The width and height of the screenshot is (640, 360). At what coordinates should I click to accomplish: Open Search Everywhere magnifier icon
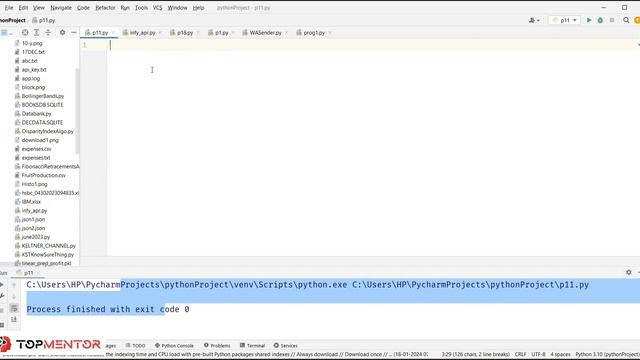tap(626, 20)
